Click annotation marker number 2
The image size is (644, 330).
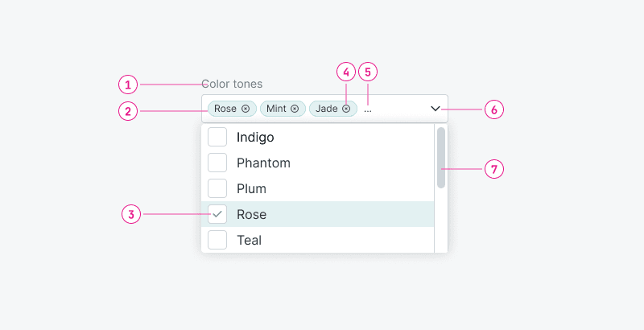tap(128, 111)
